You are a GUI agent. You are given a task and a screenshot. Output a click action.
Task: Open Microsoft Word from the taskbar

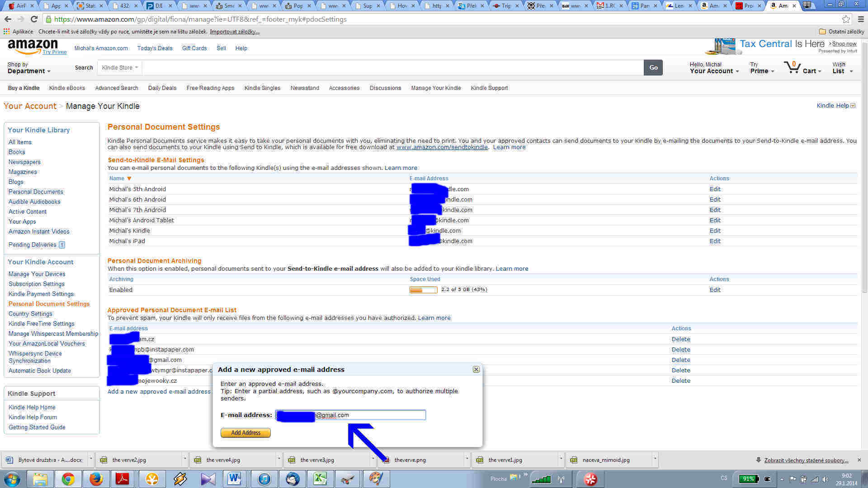coord(235,479)
